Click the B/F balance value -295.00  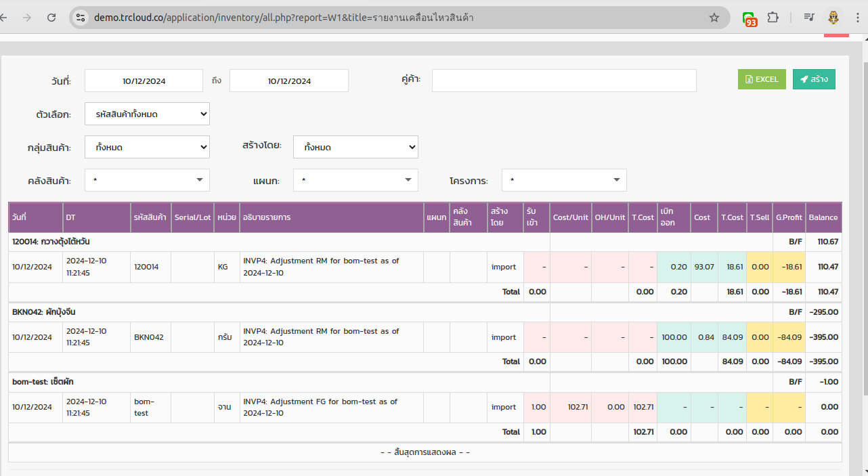[x=823, y=312]
